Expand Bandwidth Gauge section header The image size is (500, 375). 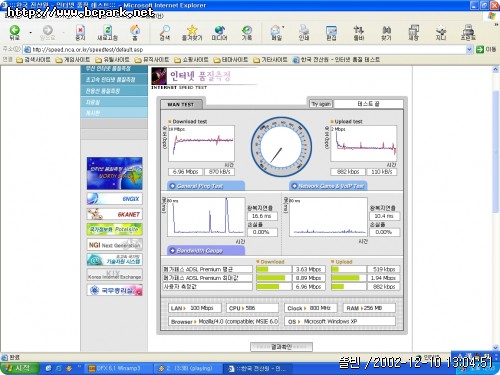click(x=206, y=251)
